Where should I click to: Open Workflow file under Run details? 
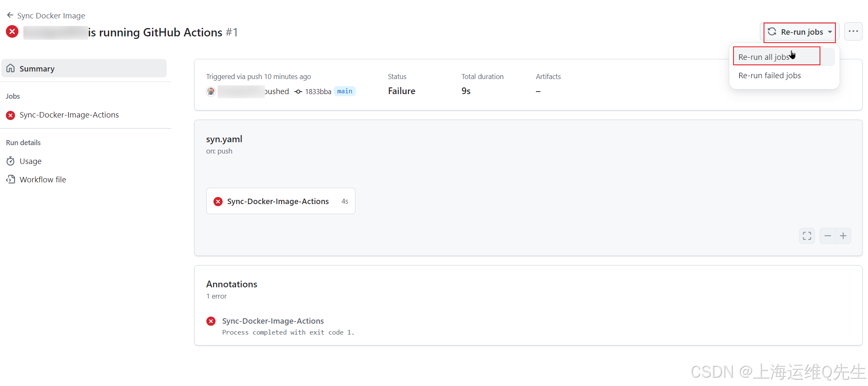(x=43, y=179)
